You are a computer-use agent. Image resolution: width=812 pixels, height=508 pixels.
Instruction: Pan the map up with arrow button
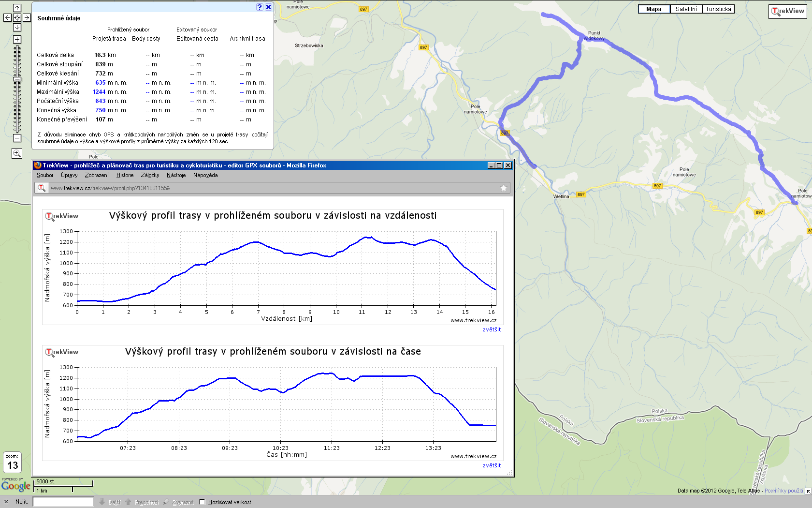click(17, 8)
